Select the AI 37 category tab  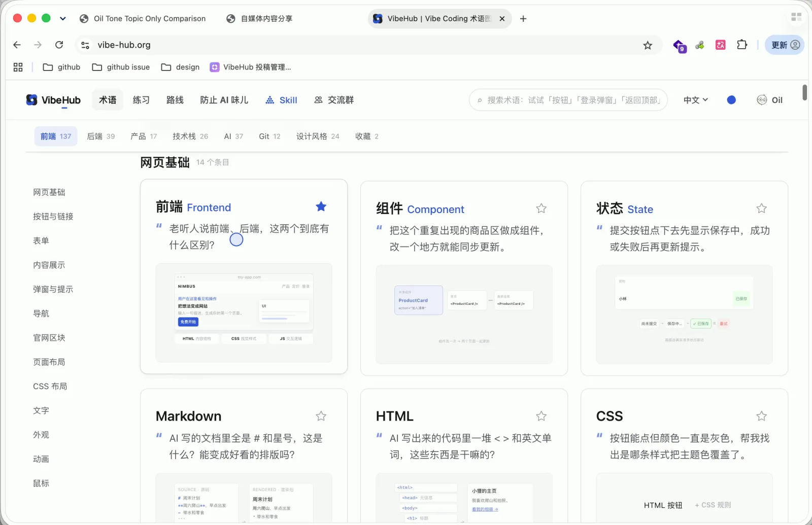pos(233,136)
